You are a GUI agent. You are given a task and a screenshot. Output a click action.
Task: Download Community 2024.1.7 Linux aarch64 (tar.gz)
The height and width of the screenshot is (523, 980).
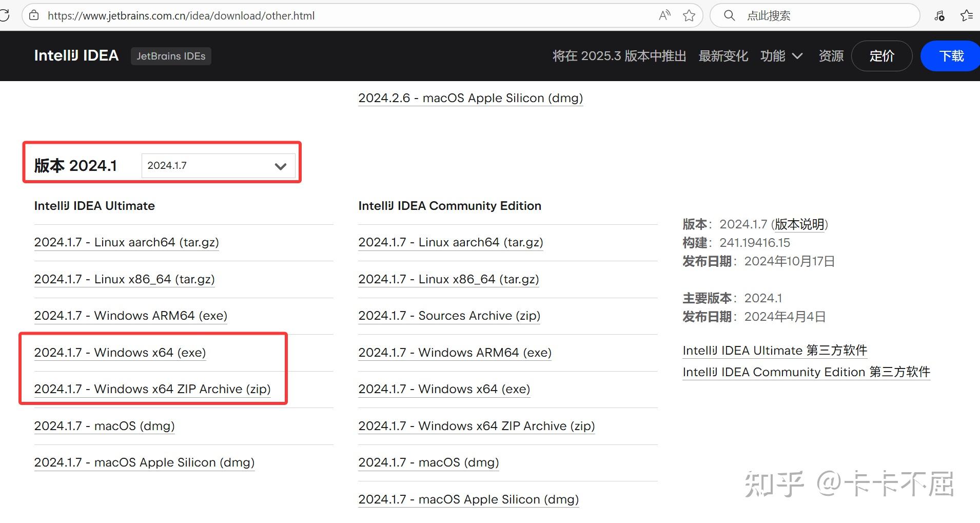pyautogui.click(x=451, y=242)
